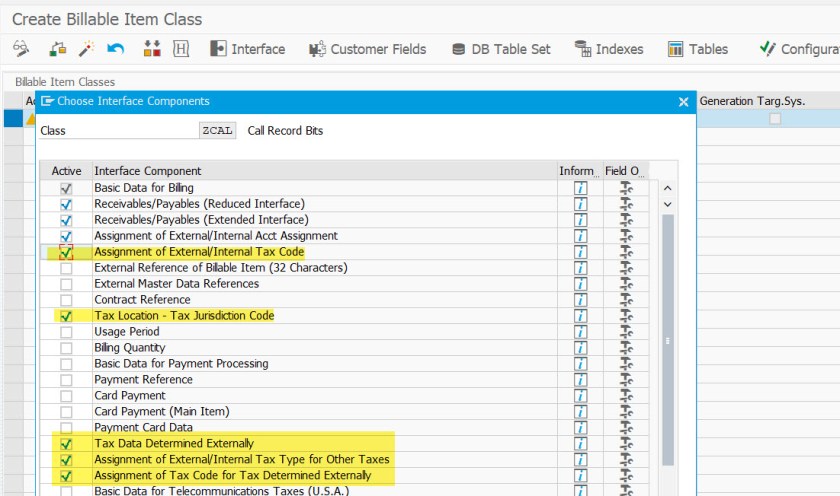Screen dimensions: 840x496
Task: Open field options for Contract Reference row
Action: (626, 300)
